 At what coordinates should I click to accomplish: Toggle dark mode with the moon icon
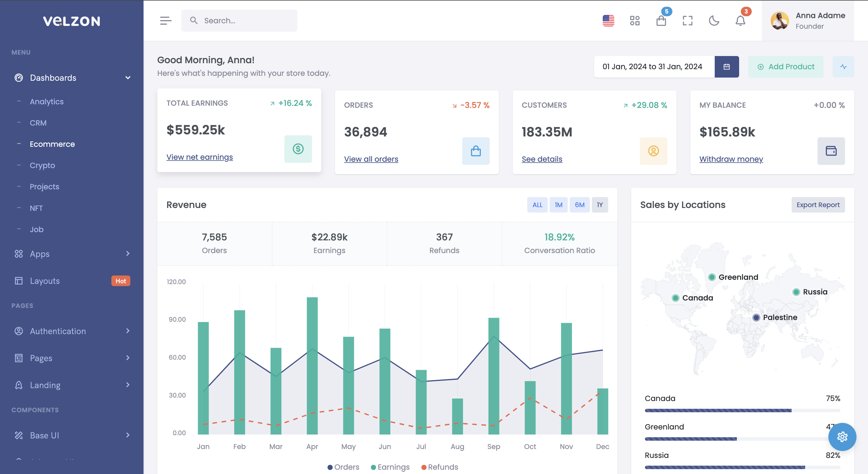point(714,21)
